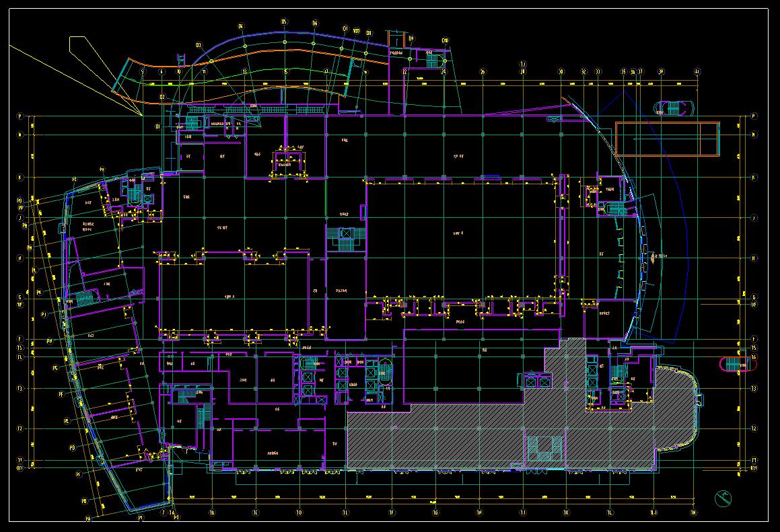Click axis bubble J on the right edge
The width and height of the screenshot is (780, 532).
[754, 218]
